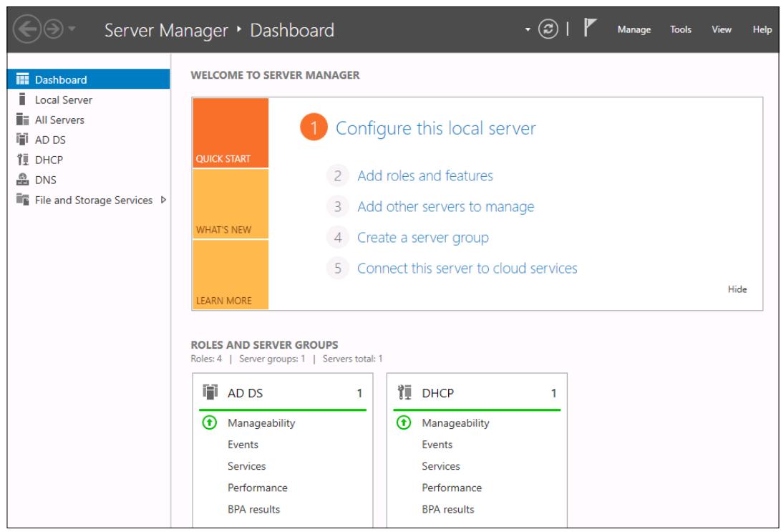
Task: Click DHCP Manageability green status icon
Action: coord(404,423)
